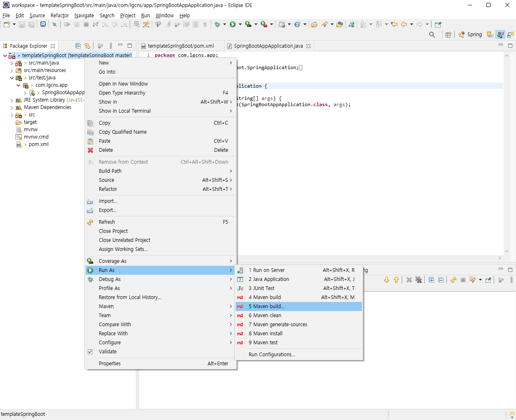Minimize the Package Explorer view
This screenshot has height=420, width=516.
click(120, 45)
